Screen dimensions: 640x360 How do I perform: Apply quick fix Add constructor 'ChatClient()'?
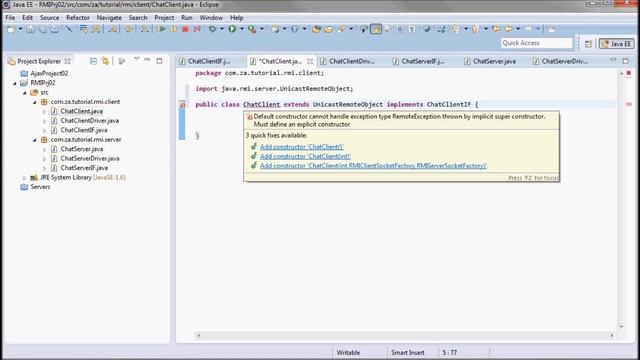click(x=302, y=147)
